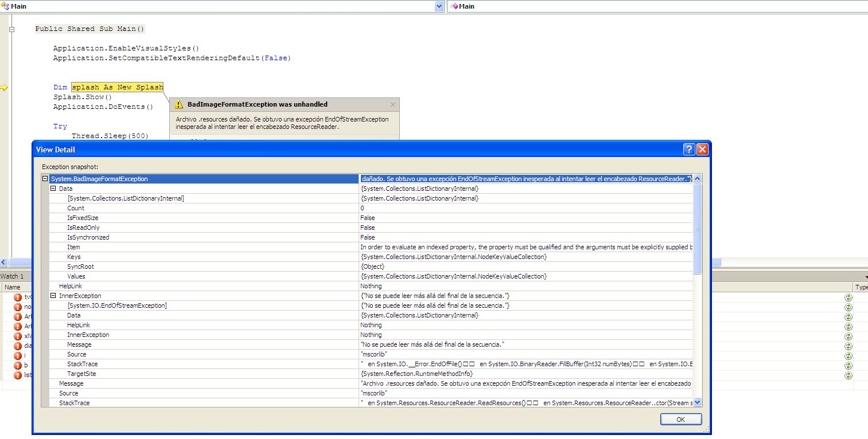Click the help button in View Detail

tap(690, 150)
